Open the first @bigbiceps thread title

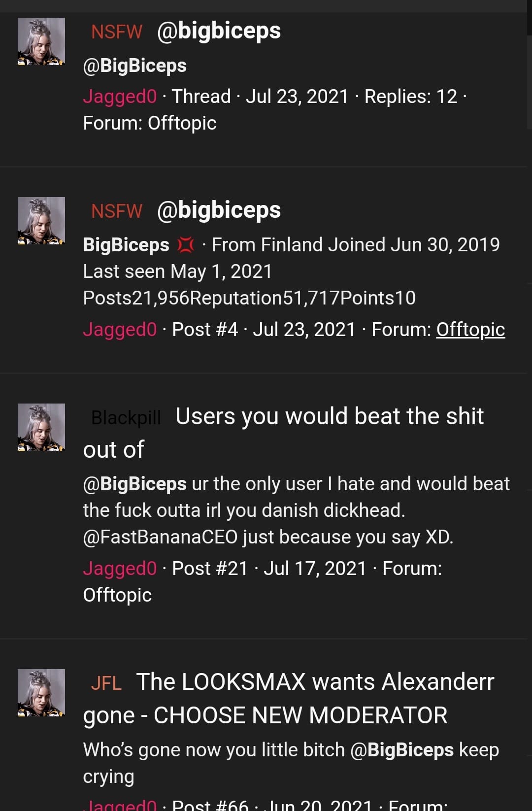(x=219, y=31)
